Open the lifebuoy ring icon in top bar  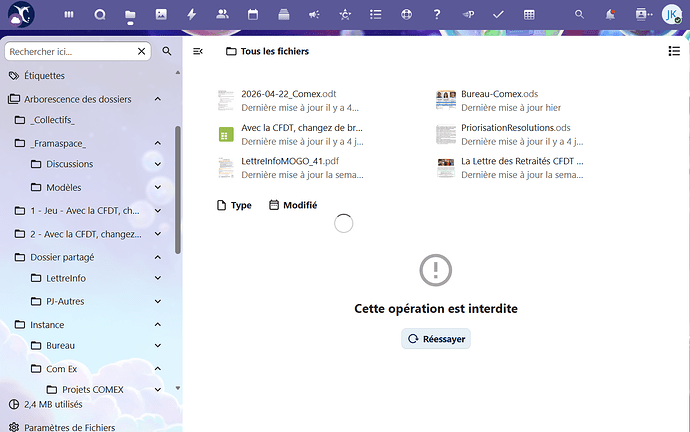pos(406,15)
